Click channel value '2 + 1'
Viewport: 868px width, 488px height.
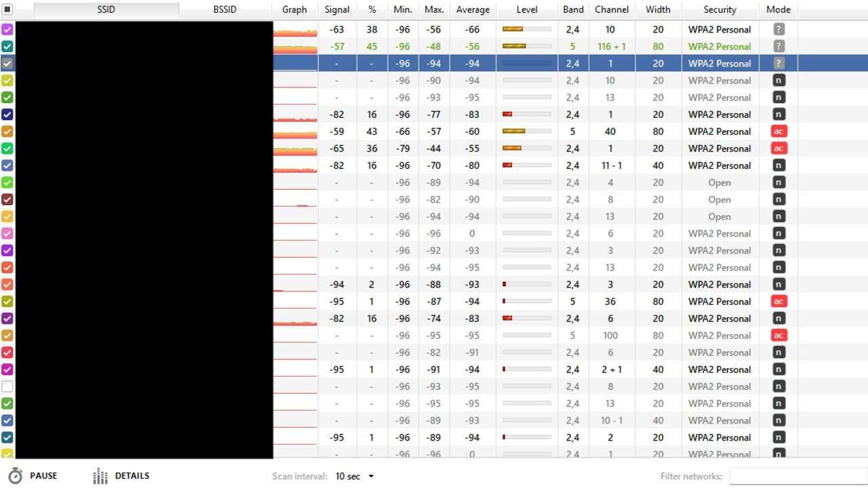click(x=612, y=369)
